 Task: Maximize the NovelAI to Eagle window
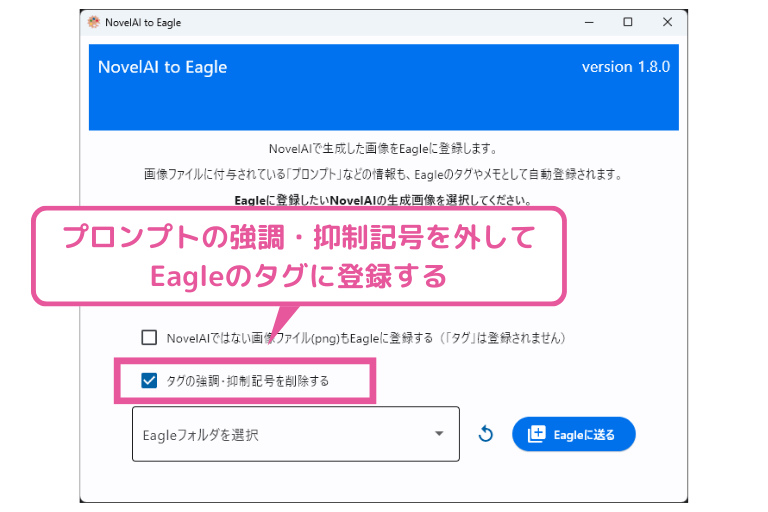click(x=628, y=22)
